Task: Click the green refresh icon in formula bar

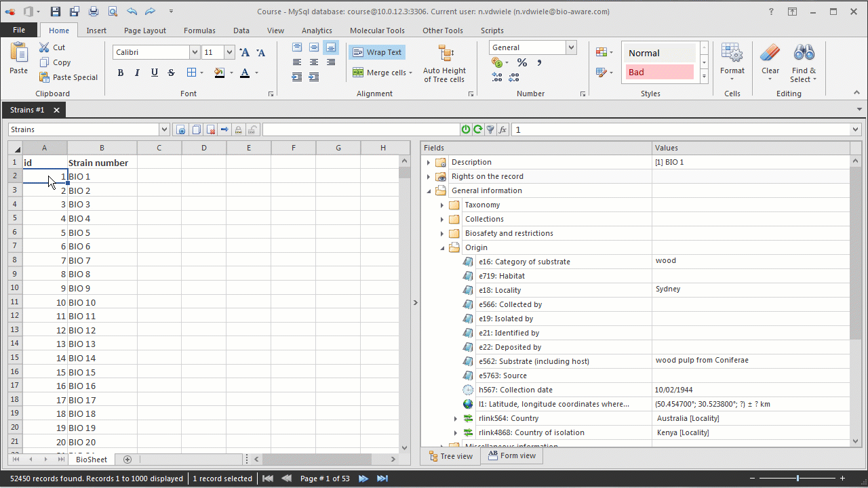Action: point(478,129)
